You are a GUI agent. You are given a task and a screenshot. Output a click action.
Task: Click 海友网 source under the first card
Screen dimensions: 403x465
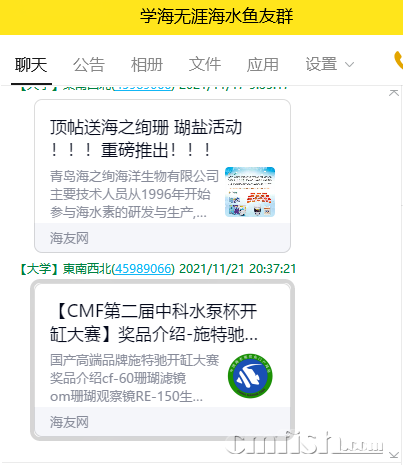(69, 238)
